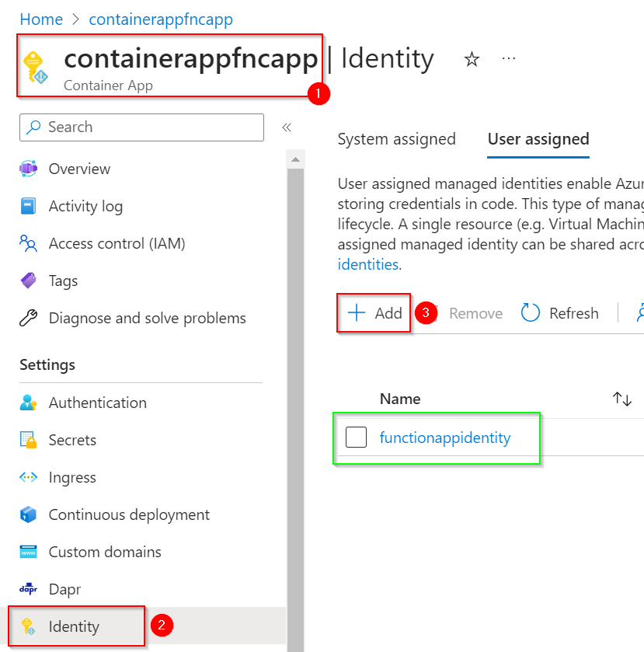Click the Dapr icon in Settings

(x=29, y=589)
